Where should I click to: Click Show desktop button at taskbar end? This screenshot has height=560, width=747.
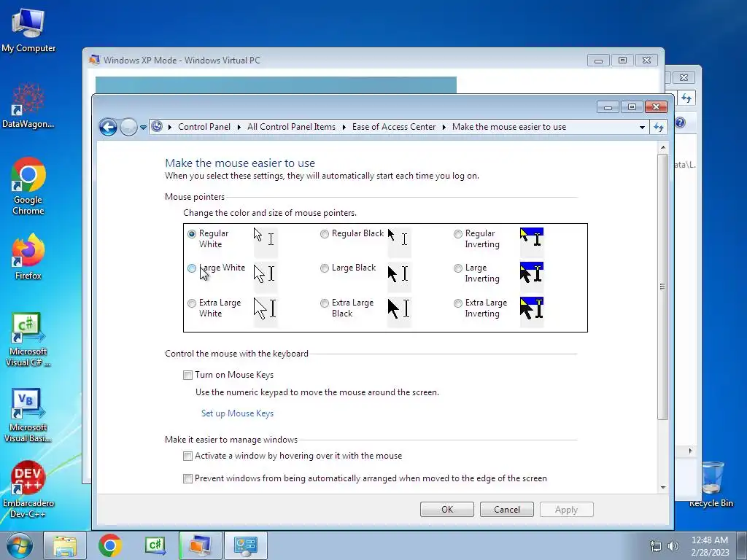pos(742,545)
